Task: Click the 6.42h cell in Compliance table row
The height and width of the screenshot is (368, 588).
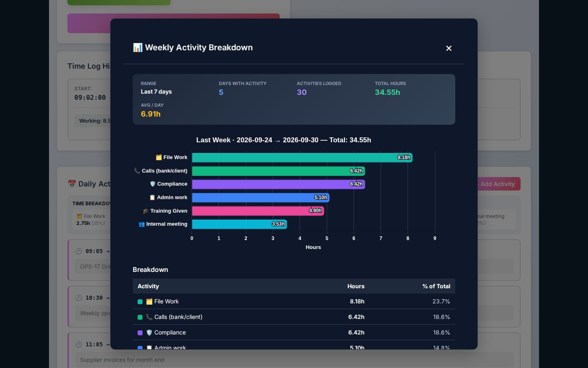Action: coord(356,332)
